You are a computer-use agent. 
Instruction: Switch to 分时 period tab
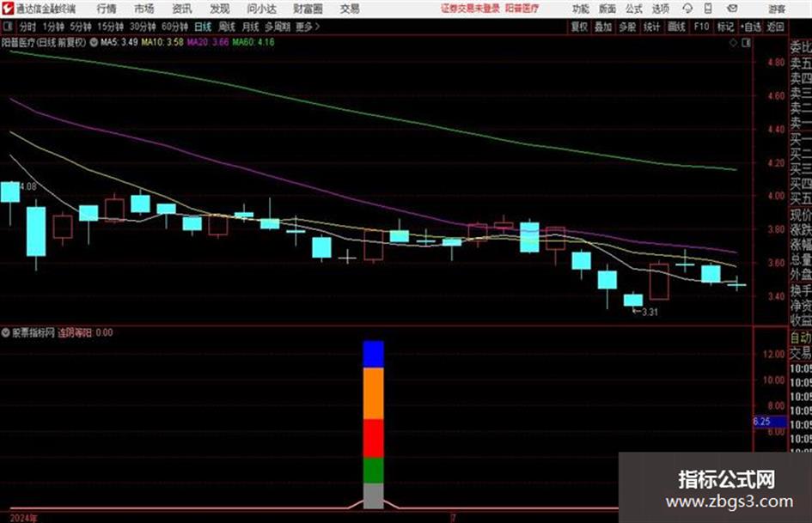coord(27,27)
